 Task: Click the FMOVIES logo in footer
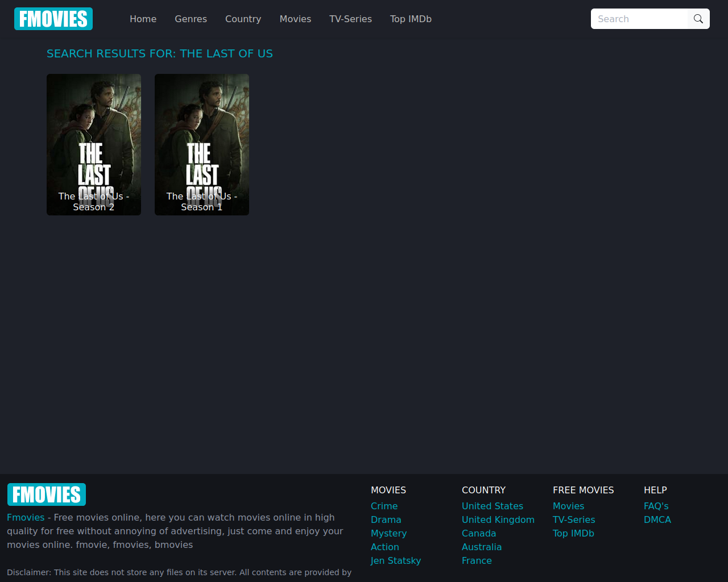pyautogui.click(x=47, y=494)
